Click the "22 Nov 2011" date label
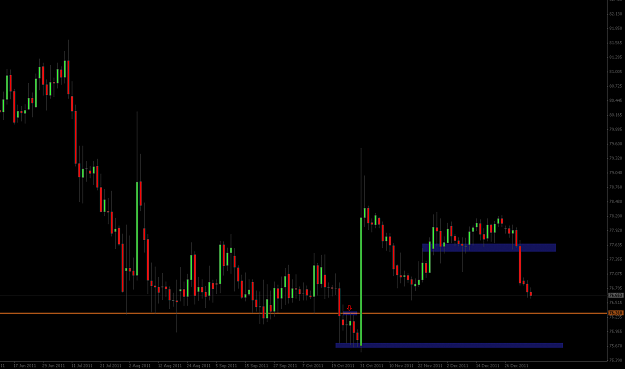The width and height of the screenshot is (625, 369). 430,365
